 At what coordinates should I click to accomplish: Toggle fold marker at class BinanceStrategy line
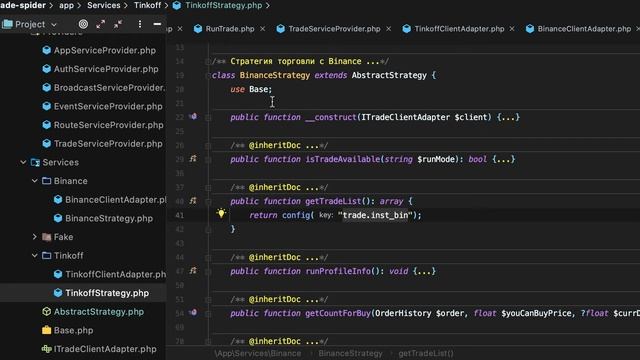coord(208,76)
